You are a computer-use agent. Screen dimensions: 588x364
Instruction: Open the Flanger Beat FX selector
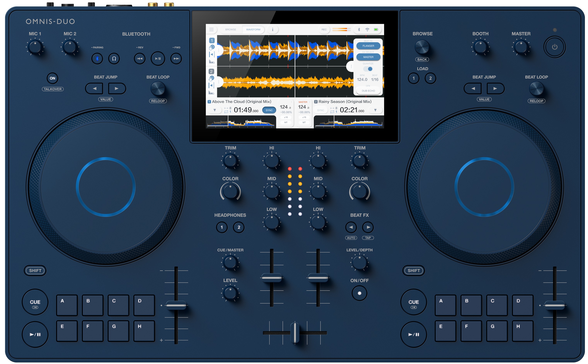pyautogui.click(x=368, y=46)
